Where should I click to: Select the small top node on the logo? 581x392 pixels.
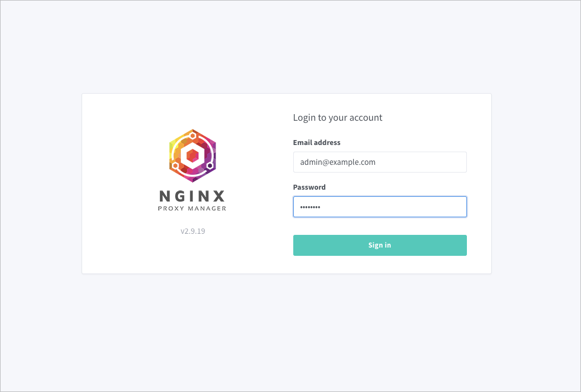tap(193, 136)
